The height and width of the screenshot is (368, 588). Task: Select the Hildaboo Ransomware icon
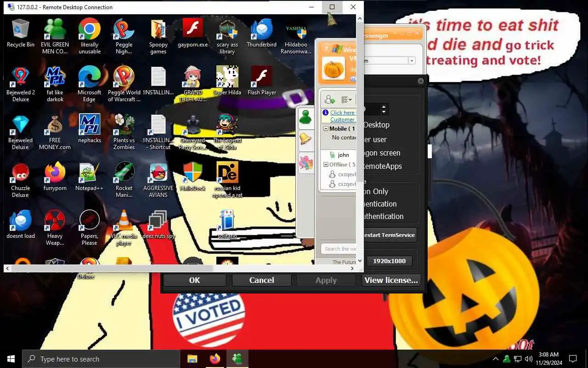click(x=296, y=36)
